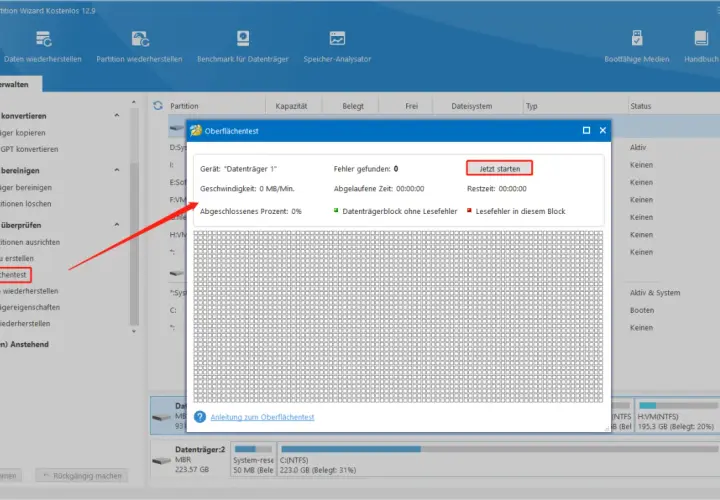The width and height of the screenshot is (720, 500).
Task: Click 'Booten' status cell
Action: point(641,310)
